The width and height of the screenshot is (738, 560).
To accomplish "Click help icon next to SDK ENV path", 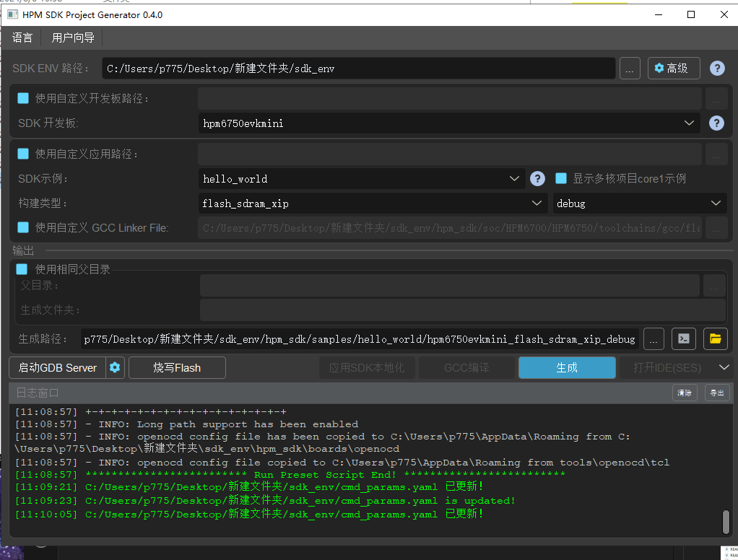I will pos(716,69).
